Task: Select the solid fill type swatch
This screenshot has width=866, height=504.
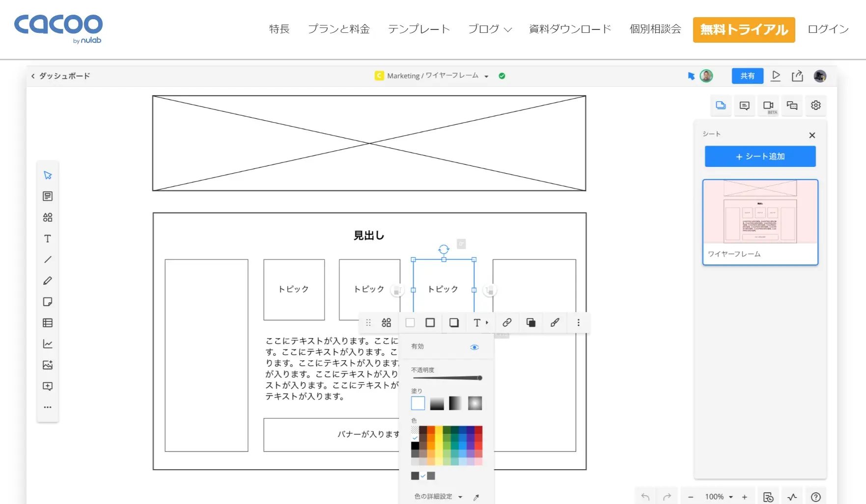Action: 418,403
